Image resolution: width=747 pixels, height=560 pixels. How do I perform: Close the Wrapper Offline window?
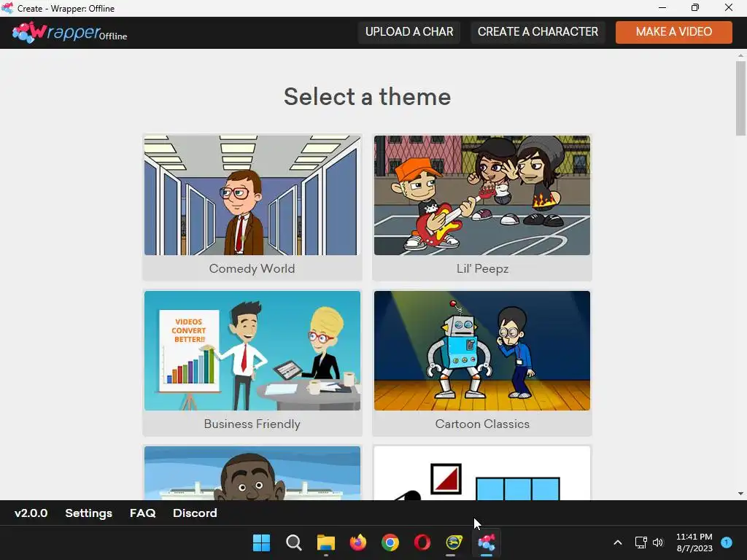click(x=729, y=7)
